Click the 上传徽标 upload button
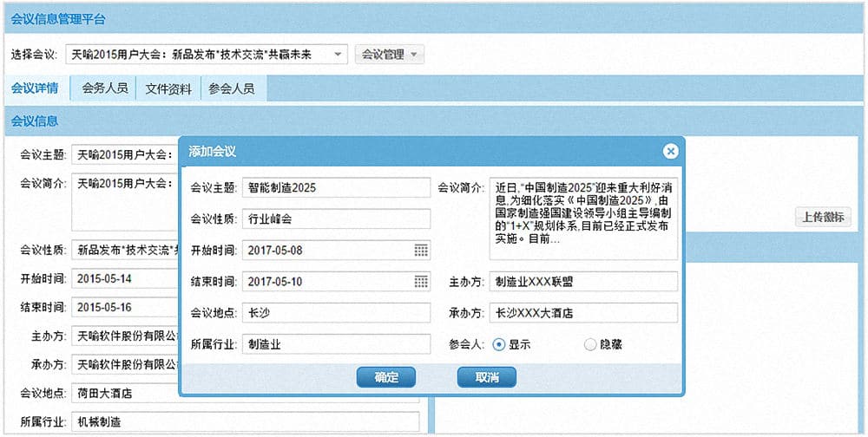The height and width of the screenshot is (437, 868). (823, 218)
